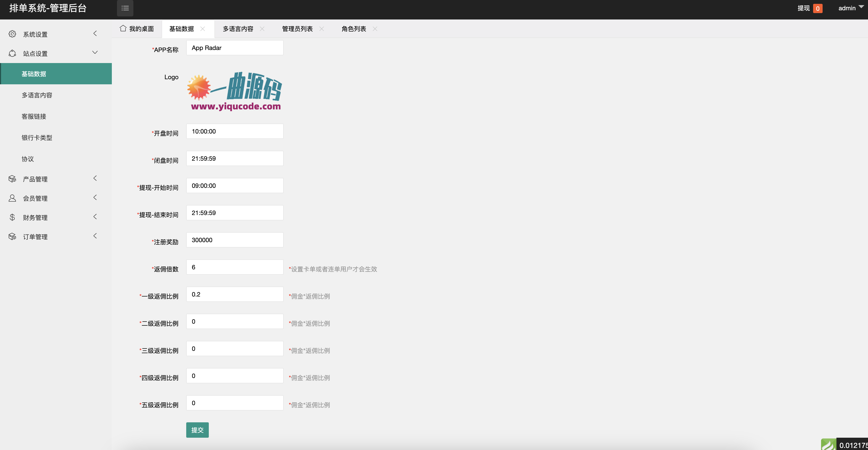Focus the 提现-结束时间 input field

coord(235,213)
